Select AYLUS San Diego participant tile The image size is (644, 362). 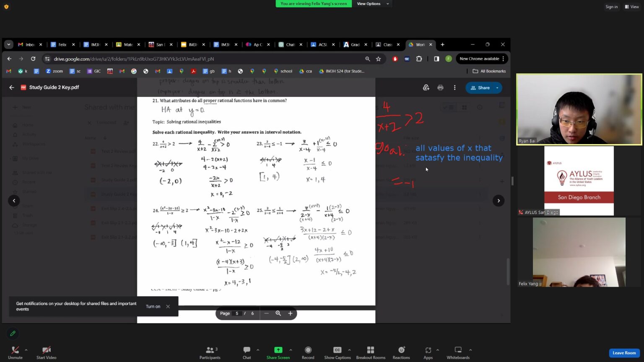point(579,181)
